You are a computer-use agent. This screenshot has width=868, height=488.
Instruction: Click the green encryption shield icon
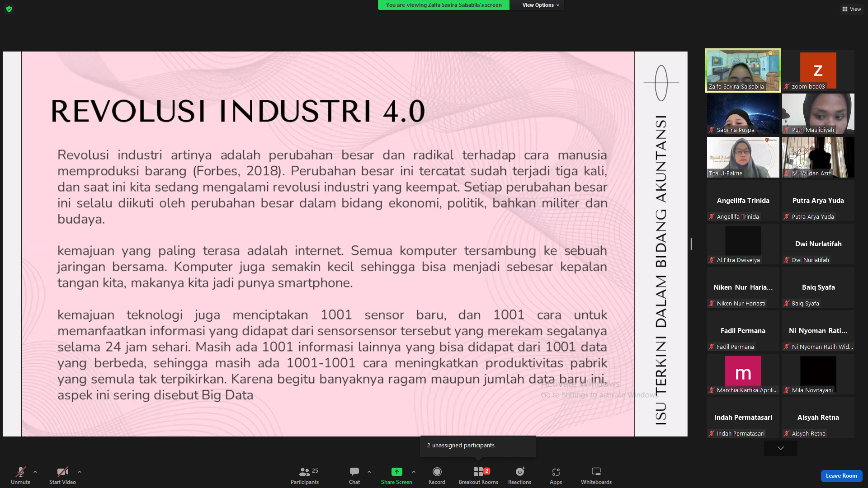point(9,9)
